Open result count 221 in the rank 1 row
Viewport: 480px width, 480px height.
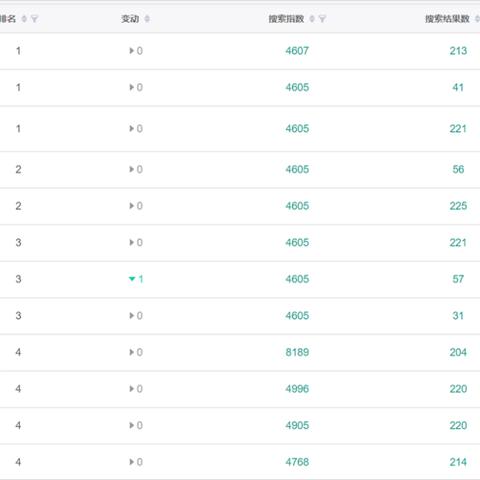458,129
